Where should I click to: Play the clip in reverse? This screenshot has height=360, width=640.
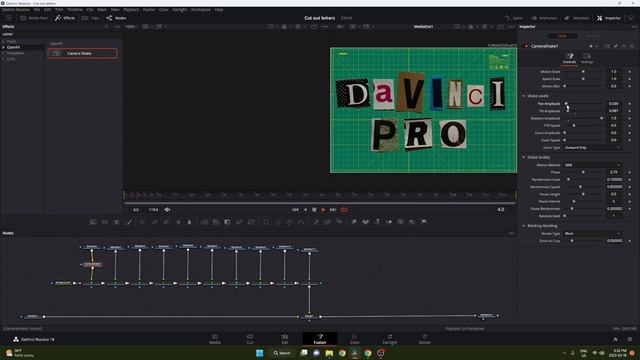tap(305, 210)
